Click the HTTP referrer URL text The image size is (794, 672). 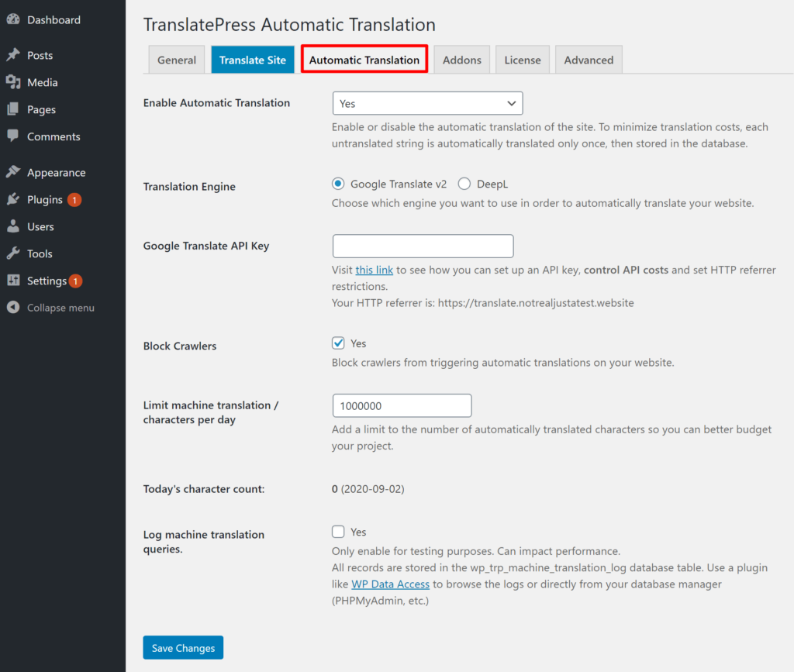pyautogui.click(x=536, y=302)
